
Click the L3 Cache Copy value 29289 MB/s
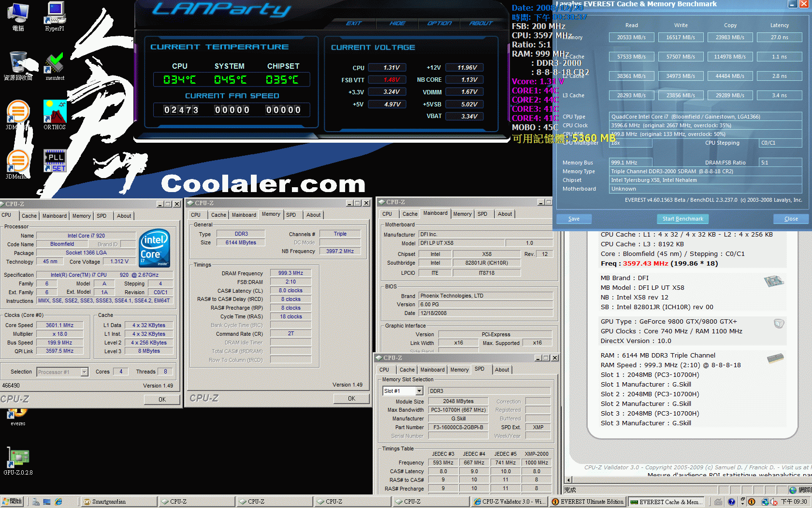tap(730, 95)
